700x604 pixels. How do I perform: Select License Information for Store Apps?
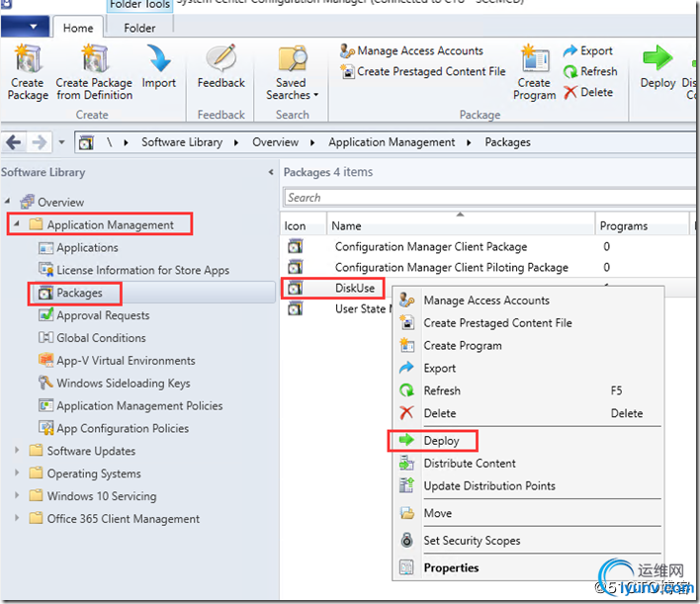tap(133, 270)
